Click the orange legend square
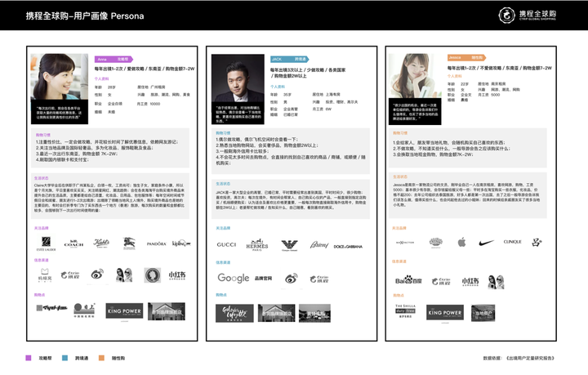 click(x=101, y=358)
